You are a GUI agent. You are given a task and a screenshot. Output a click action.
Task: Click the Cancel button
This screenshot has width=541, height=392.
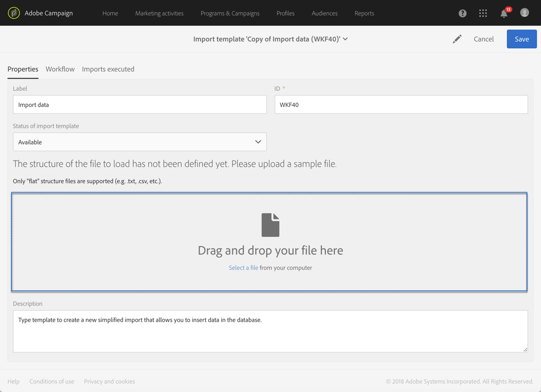tap(483, 39)
